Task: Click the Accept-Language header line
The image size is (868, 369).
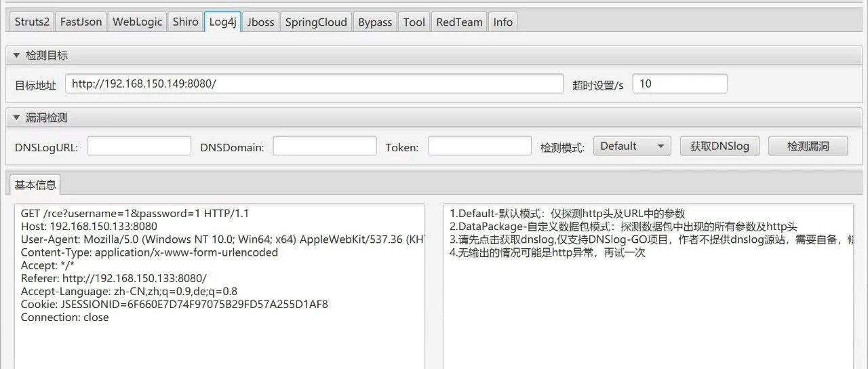Action: [129, 291]
